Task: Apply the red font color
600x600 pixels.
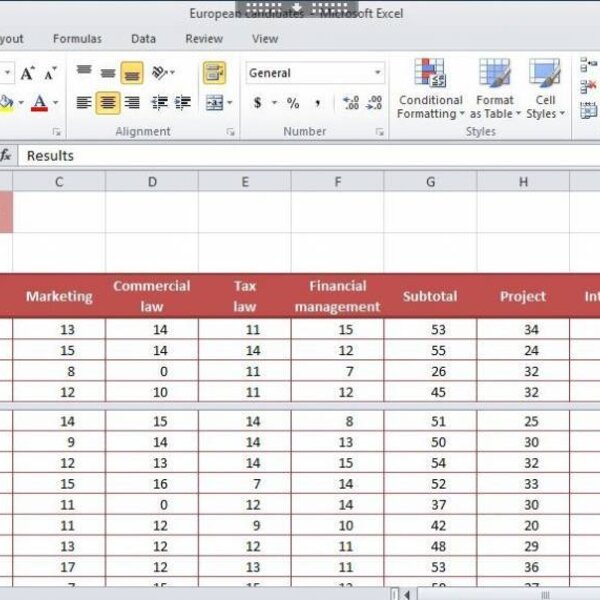Action: 39,103
